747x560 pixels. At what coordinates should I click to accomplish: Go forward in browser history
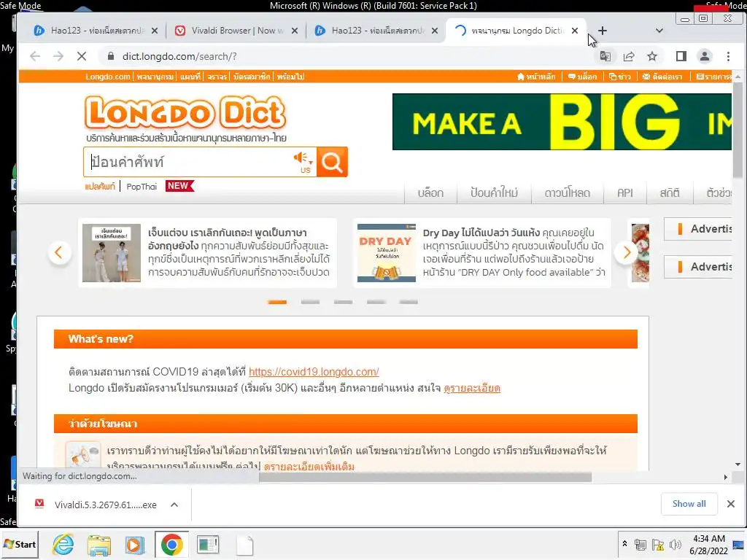coord(58,56)
